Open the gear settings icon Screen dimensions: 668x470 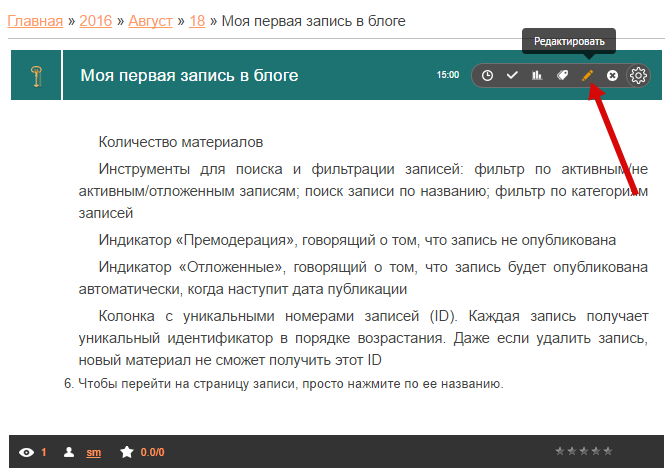click(x=638, y=75)
